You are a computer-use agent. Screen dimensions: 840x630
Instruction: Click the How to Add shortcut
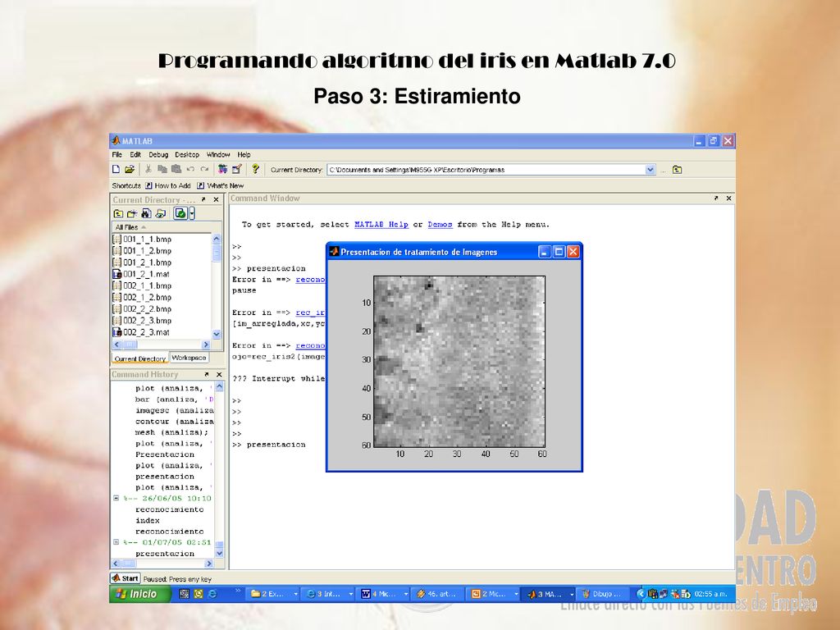[x=167, y=185]
